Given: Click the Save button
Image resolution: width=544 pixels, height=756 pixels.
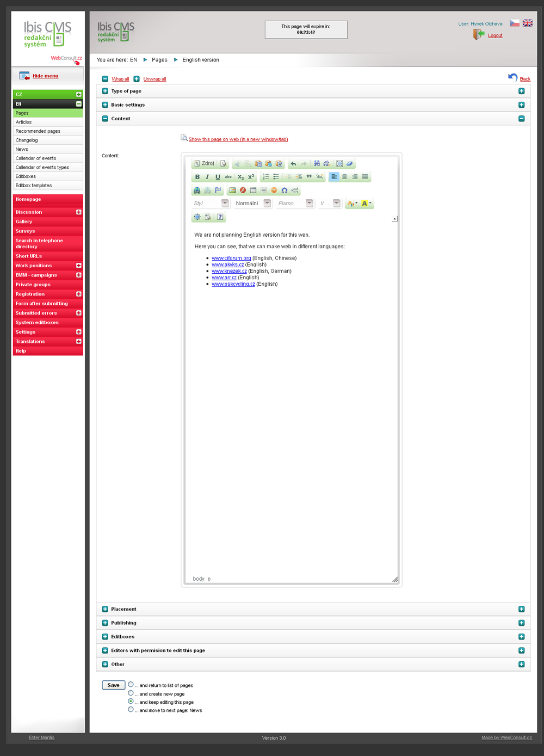Looking at the screenshot, I should click(114, 685).
